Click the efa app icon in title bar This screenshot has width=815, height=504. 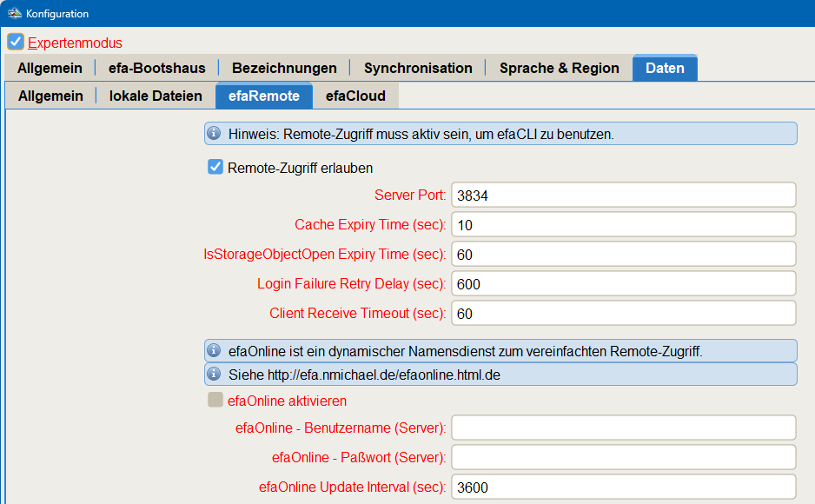coord(14,14)
